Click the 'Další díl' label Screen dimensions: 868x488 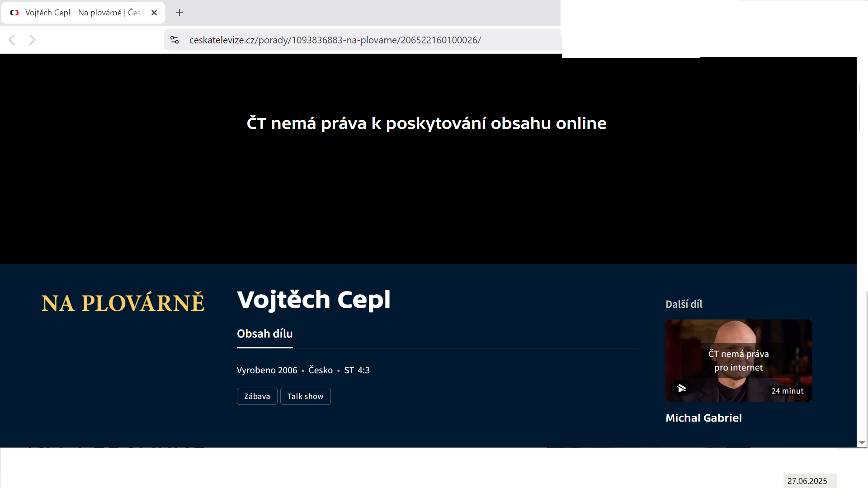point(684,304)
